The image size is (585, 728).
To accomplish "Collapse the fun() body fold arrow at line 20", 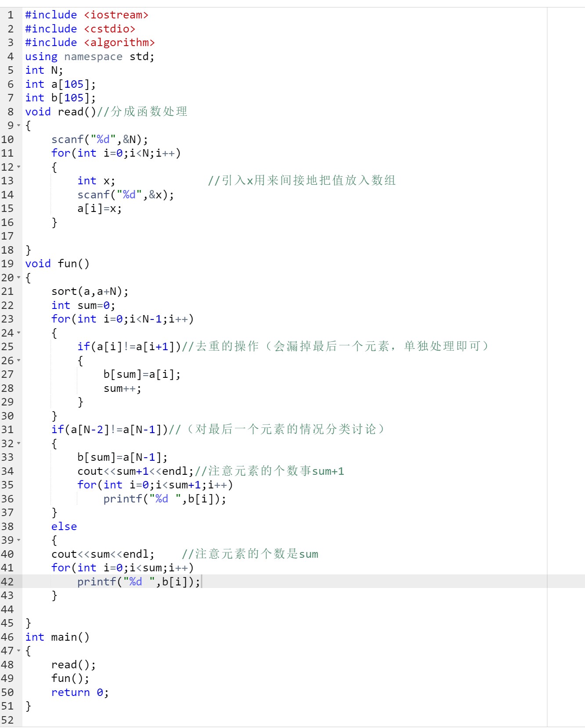I will coord(18,278).
